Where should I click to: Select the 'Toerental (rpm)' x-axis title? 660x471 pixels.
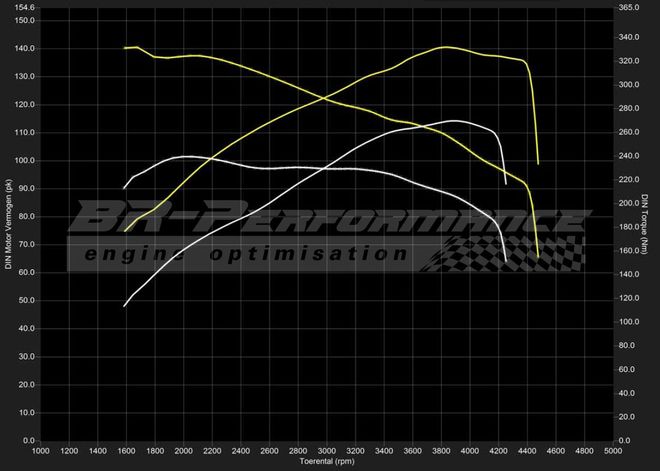[327, 462]
